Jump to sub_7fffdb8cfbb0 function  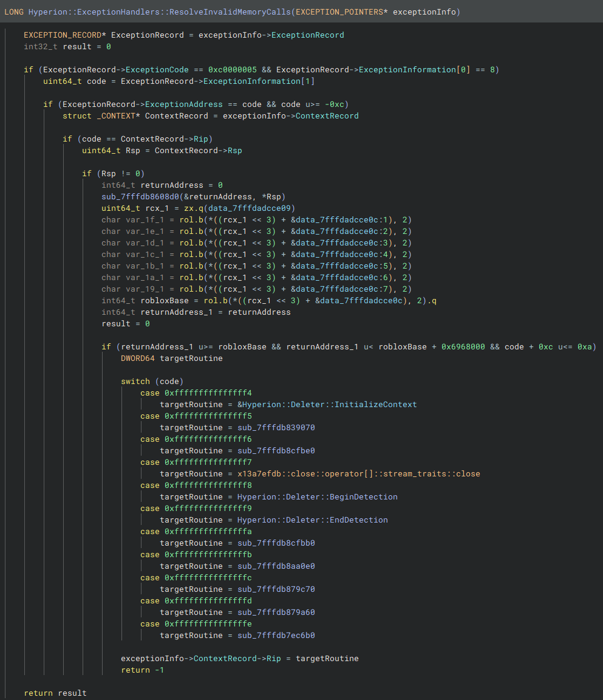pyautogui.click(x=276, y=543)
